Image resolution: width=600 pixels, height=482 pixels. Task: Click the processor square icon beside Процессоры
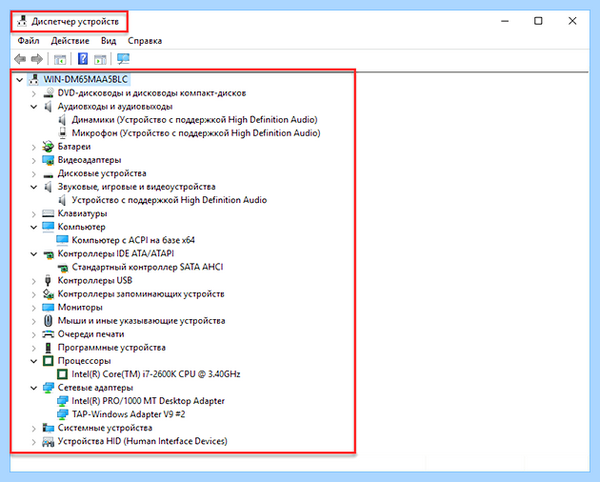pos(48,361)
